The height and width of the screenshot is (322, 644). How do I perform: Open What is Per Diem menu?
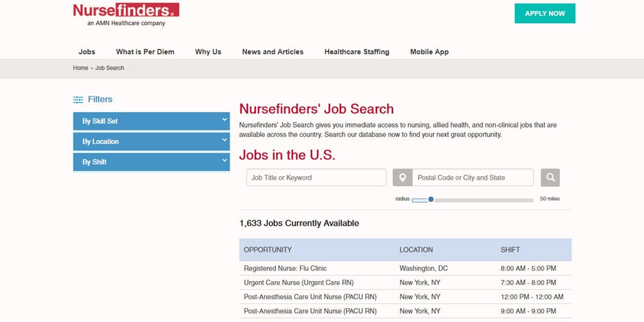pyautogui.click(x=145, y=52)
